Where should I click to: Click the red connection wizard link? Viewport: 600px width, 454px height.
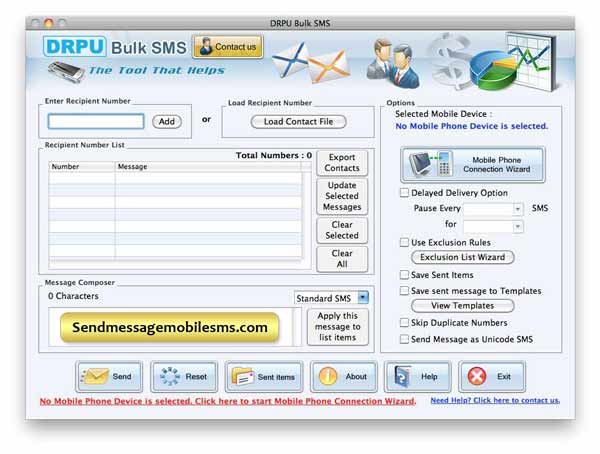[x=228, y=401]
